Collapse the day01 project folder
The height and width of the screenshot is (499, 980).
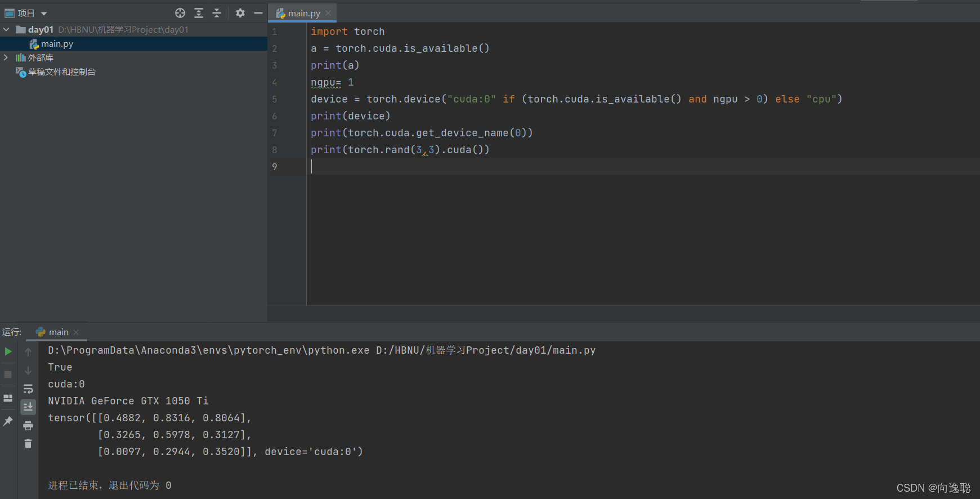6,29
